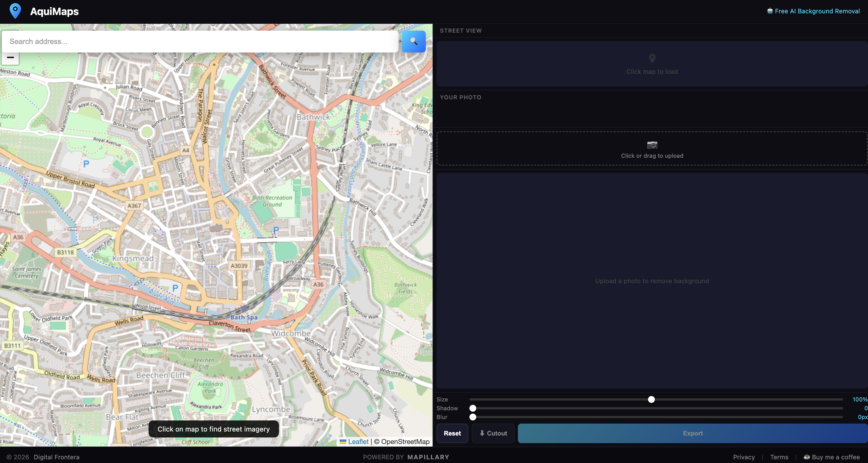Click the Upper Bristol Road label

(70, 179)
